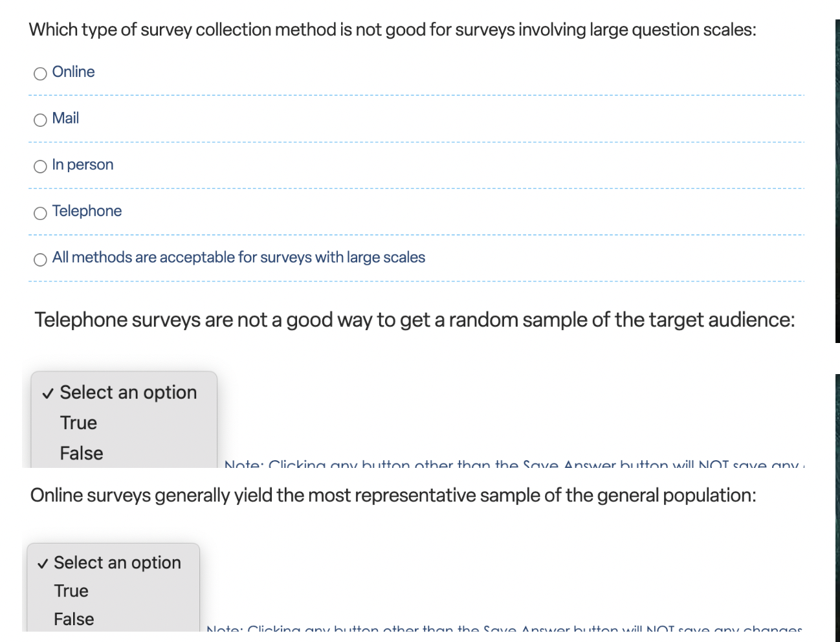Select the In person radio button
The width and height of the screenshot is (840, 642).
39,166
